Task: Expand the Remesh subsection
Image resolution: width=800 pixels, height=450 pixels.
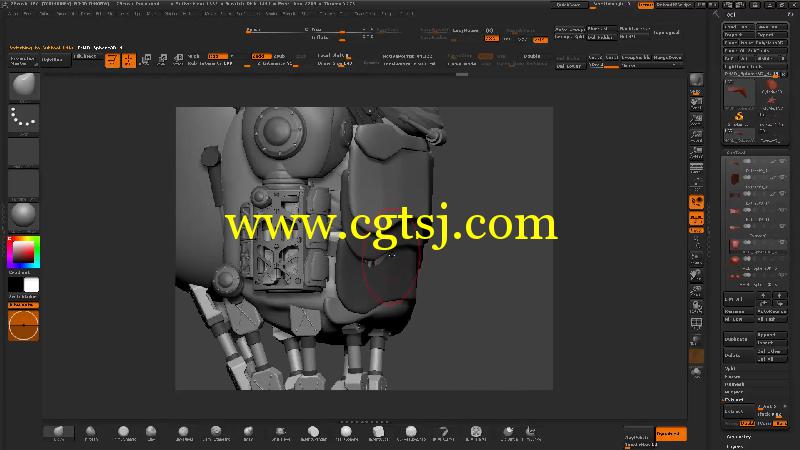Action: pos(734,384)
